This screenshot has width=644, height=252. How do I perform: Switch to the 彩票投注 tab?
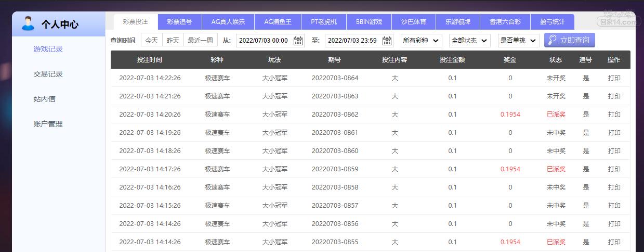136,22
